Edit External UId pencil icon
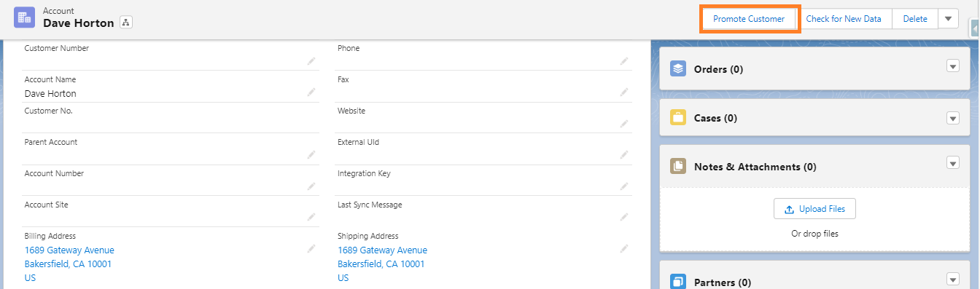The width and height of the screenshot is (980, 289). click(x=624, y=154)
